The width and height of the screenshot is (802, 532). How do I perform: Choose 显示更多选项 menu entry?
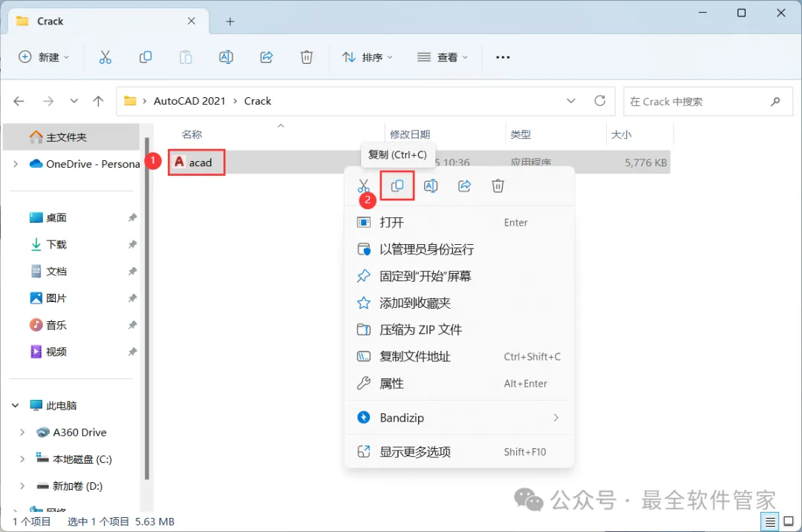(460, 452)
